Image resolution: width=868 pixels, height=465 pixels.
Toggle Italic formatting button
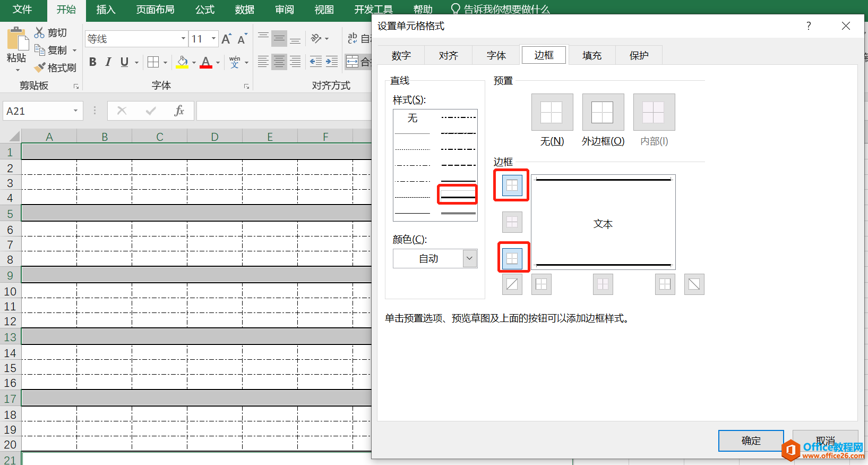[x=108, y=62]
